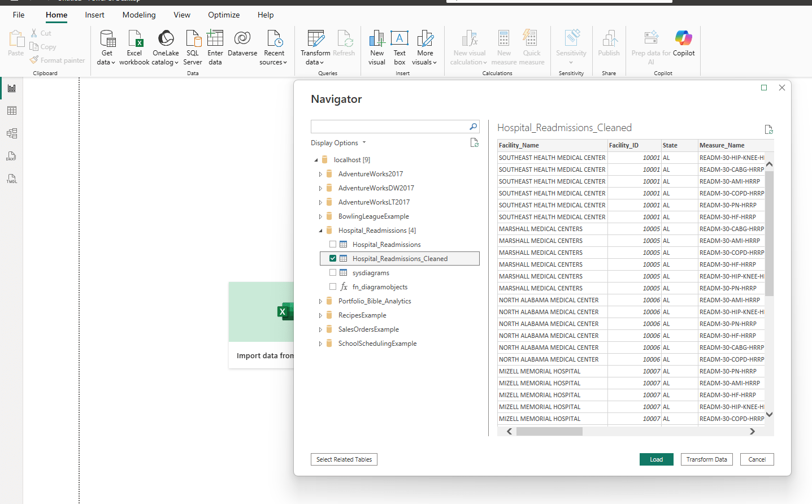Open the Help ribbon tab
Viewport: 812px width, 504px height.
point(266,15)
